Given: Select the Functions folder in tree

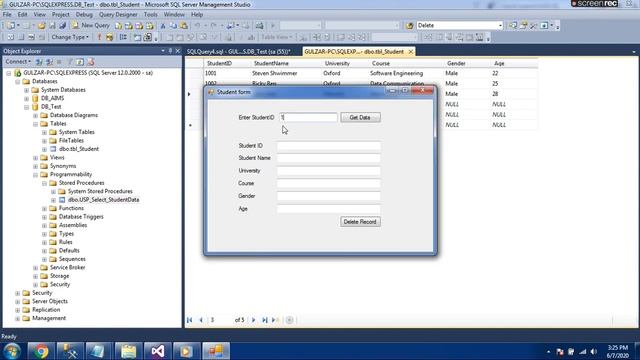Looking at the screenshot, I should 71,208.
